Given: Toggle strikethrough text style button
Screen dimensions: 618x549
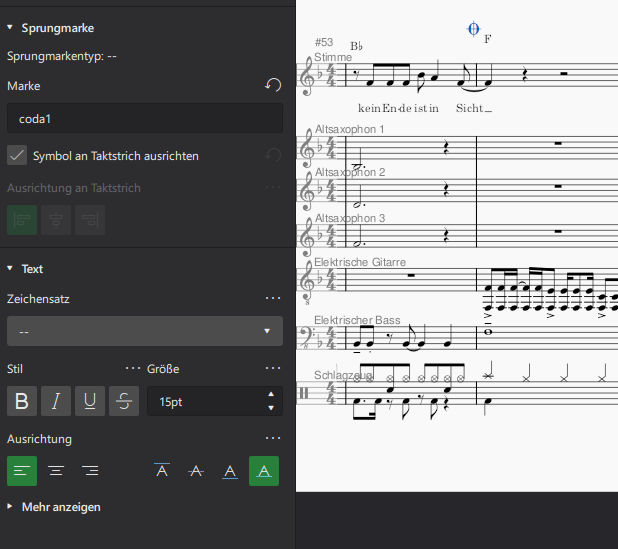Looking at the screenshot, I should 124,401.
